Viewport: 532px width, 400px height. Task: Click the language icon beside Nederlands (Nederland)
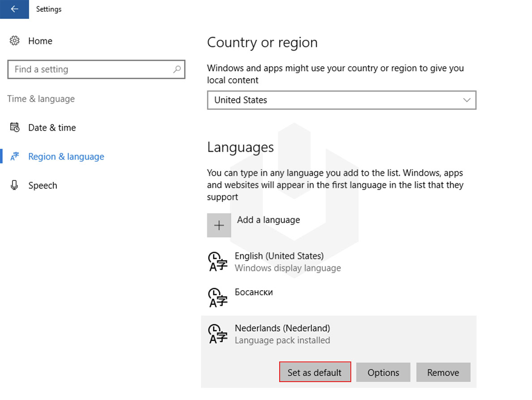click(217, 334)
